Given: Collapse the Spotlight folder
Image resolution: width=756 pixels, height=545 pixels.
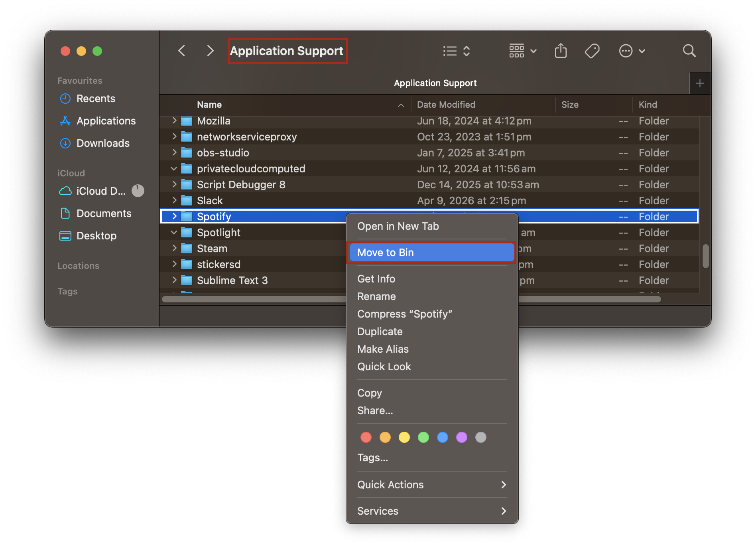Looking at the screenshot, I should point(174,232).
